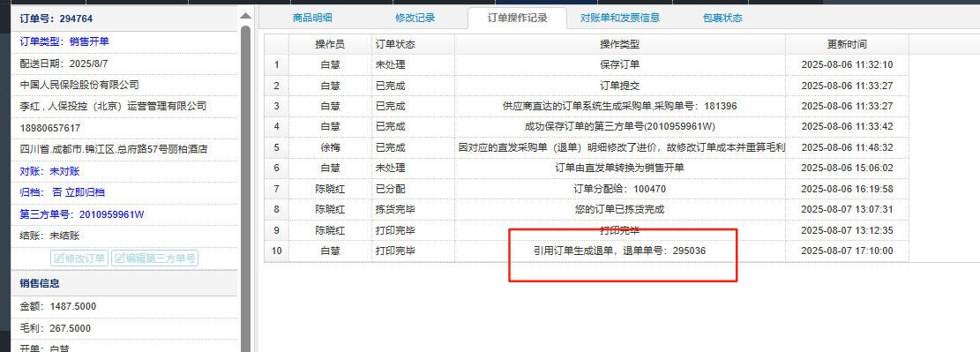
Task: Click the 已分配 status in row 7
Action: coord(413,189)
